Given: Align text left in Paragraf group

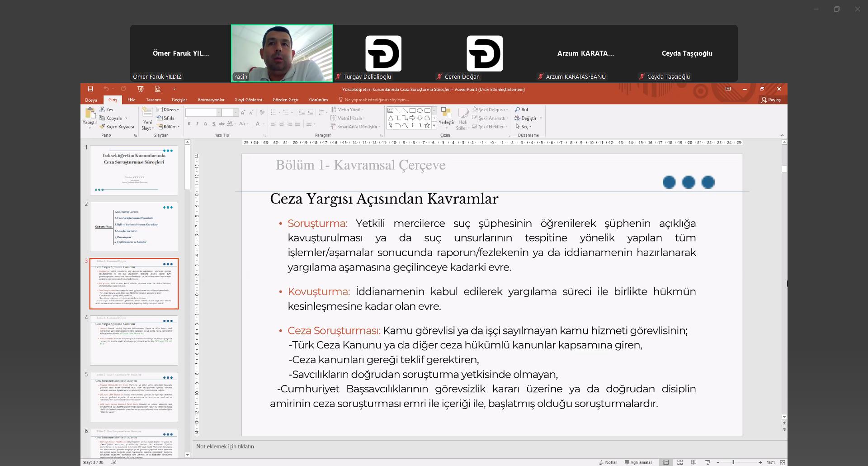Looking at the screenshot, I should 273,124.
